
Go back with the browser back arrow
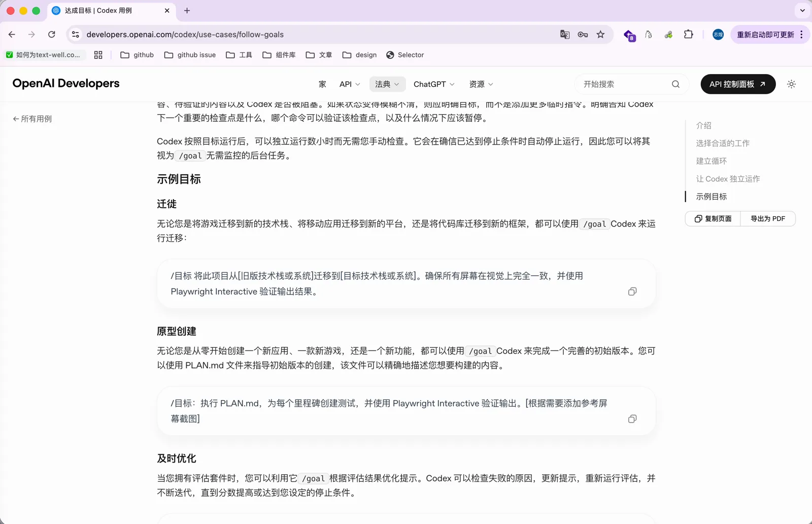coord(12,35)
